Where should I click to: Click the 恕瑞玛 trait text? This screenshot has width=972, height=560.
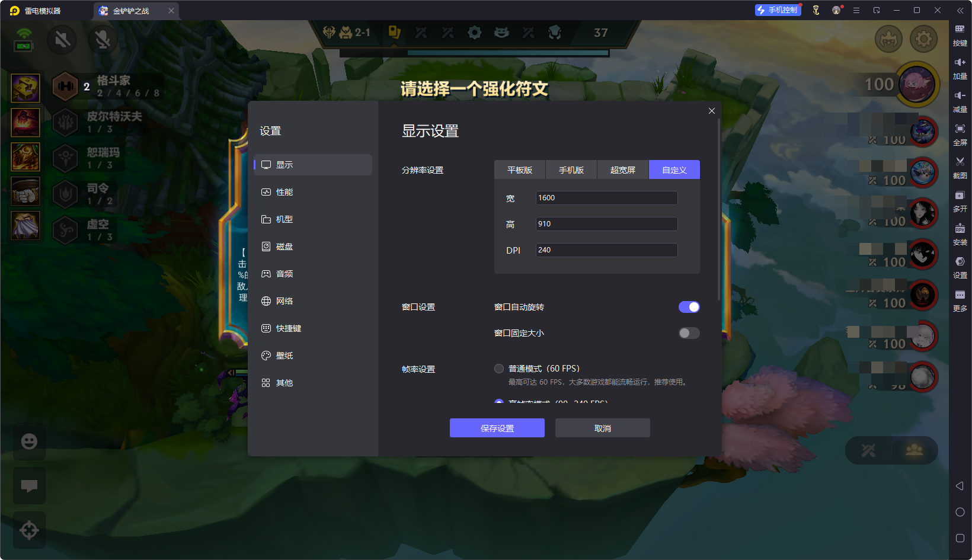pos(104,152)
